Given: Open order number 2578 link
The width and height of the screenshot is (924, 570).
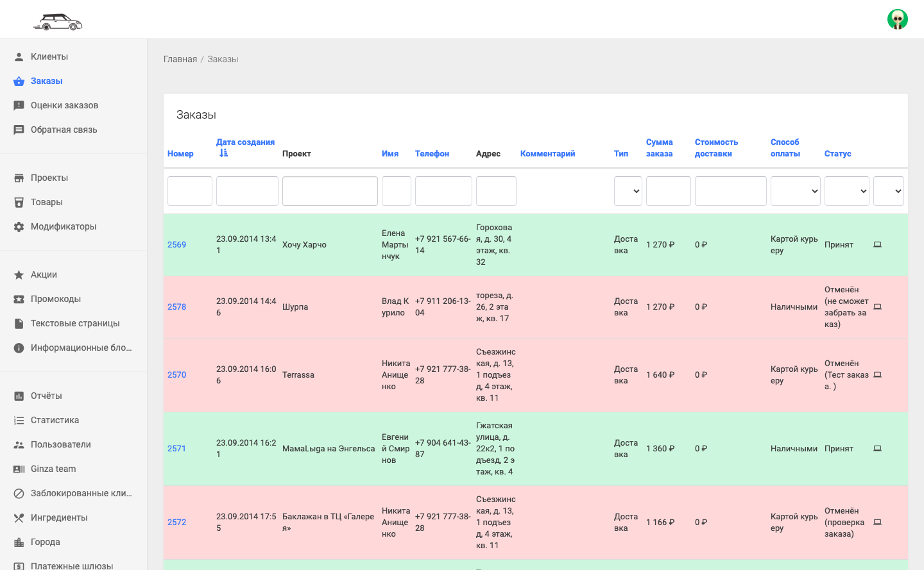Looking at the screenshot, I should point(176,306).
